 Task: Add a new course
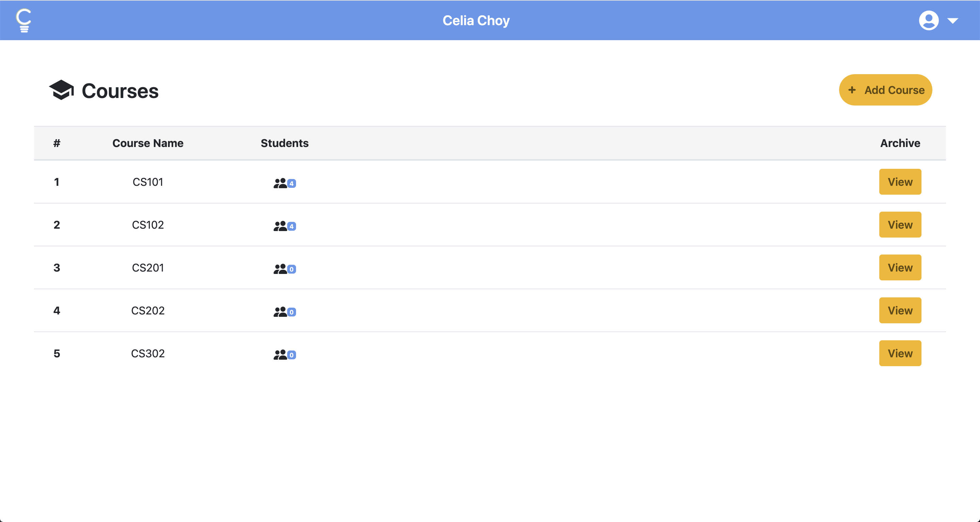click(x=885, y=90)
